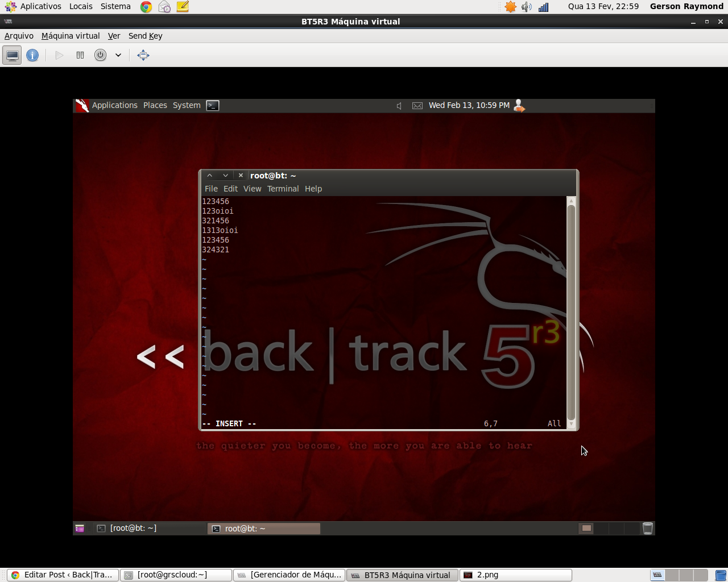Open terminal File menu
The image size is (728, 582).
[x=211, y=189]
